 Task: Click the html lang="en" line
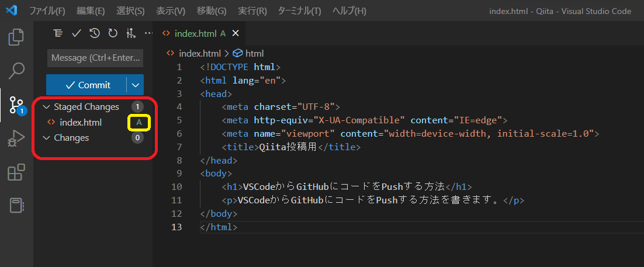pyautogui.click(x=243, y=80)
